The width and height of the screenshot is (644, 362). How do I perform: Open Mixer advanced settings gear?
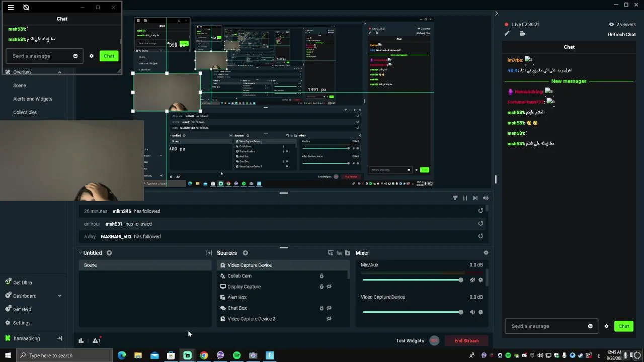[486, 253]
